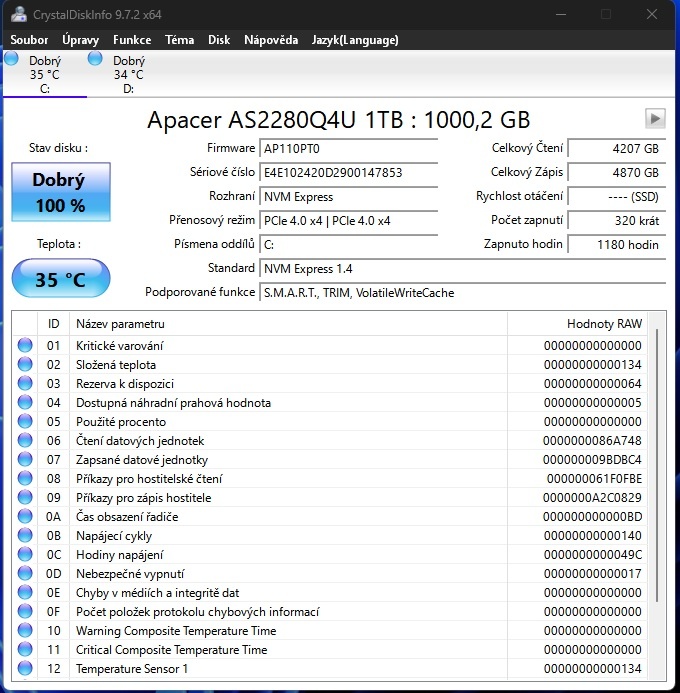Image resolution: width=680 pixels, height=693 pixels.
Task: Switch to disk C: tab with 35 °C
Action: pos(45,74)
